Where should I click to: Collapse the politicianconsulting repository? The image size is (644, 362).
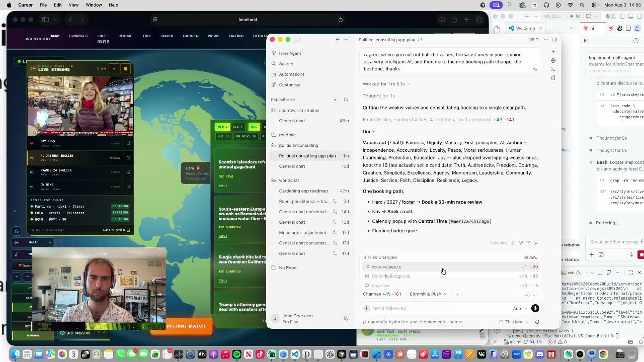click(x=298, y=145)
